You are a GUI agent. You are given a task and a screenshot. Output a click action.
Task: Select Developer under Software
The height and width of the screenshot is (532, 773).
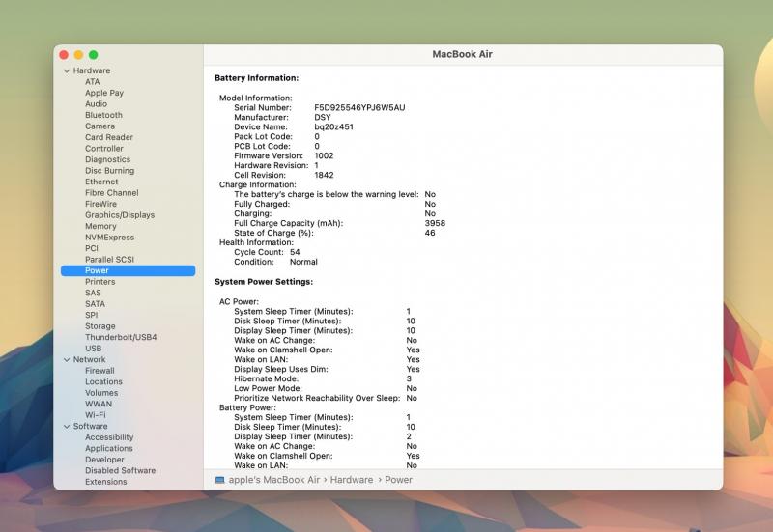(x=104, y=460)
